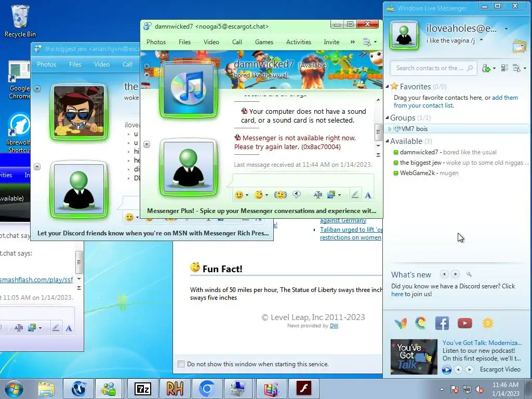Click the handwriting pen icon in damnwicked7 chat
532x399 pixels.
point(355,195)
